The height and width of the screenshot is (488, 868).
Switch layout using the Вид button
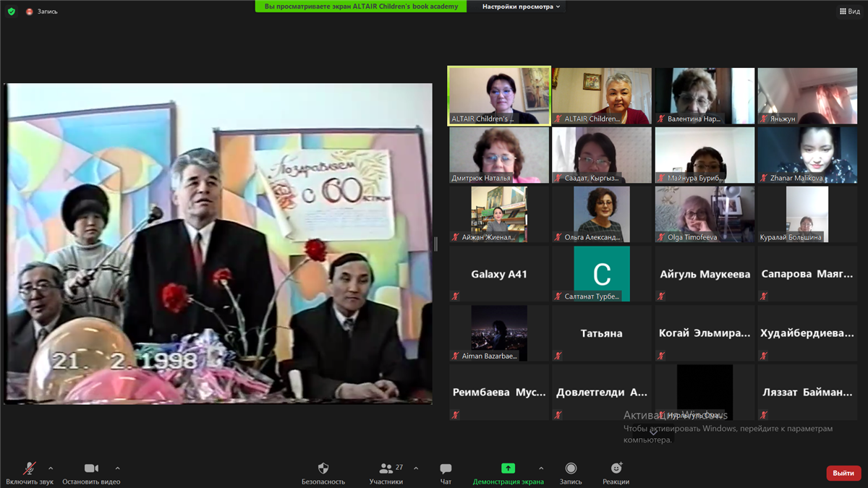point(848,11)
